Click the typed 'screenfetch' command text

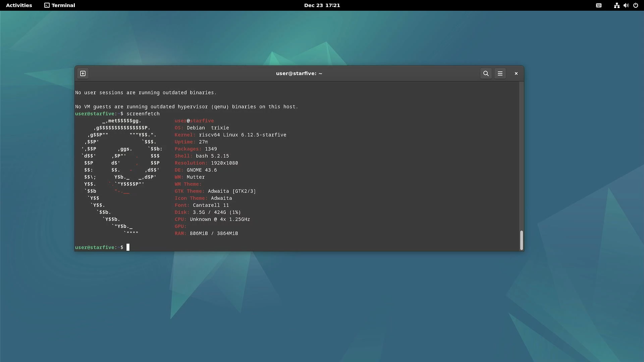coord(143,114)
